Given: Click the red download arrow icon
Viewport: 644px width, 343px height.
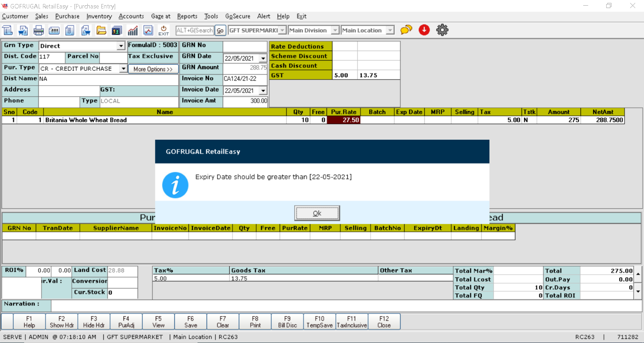Looking at the screenshot, I should pos(424,30).
